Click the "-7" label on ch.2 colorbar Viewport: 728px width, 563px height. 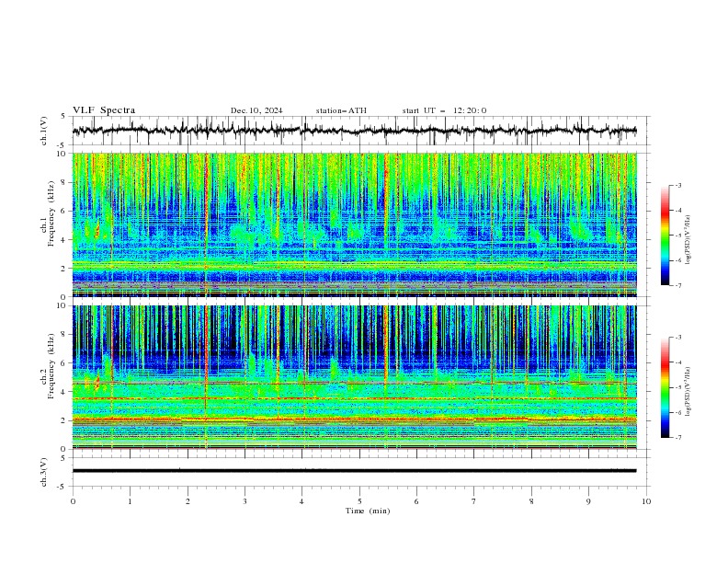(678, 437)
